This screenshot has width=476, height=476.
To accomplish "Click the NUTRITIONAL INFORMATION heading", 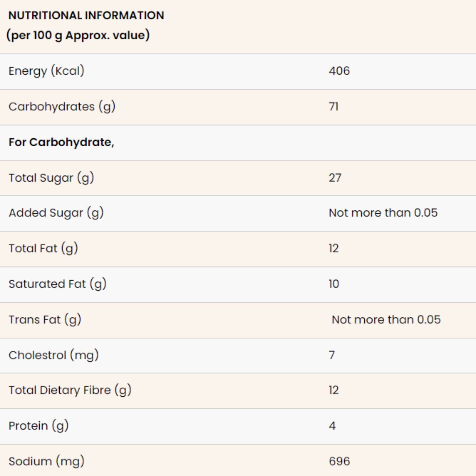I will 86,15.
